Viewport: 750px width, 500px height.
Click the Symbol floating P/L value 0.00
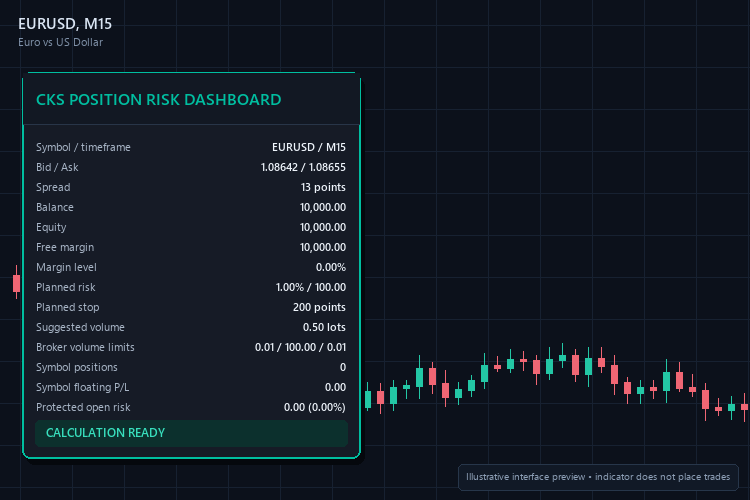(x=335, y=388)
